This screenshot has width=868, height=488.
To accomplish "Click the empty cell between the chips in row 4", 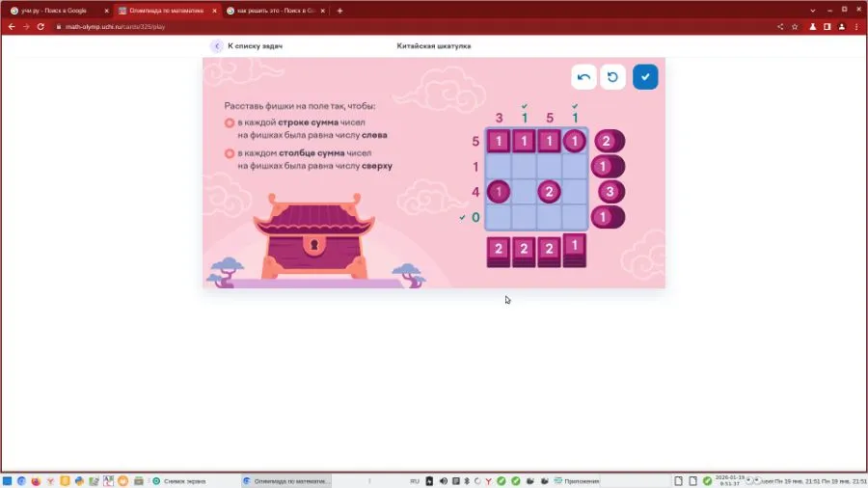I will (x=524, y=192).
